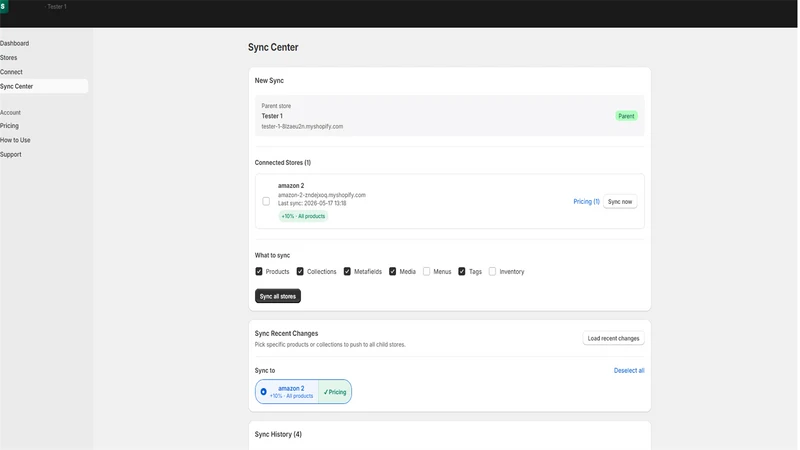The image size is (800, 450).
Task: Click the Parent badge on Tester 1
Action: point(626,116)
